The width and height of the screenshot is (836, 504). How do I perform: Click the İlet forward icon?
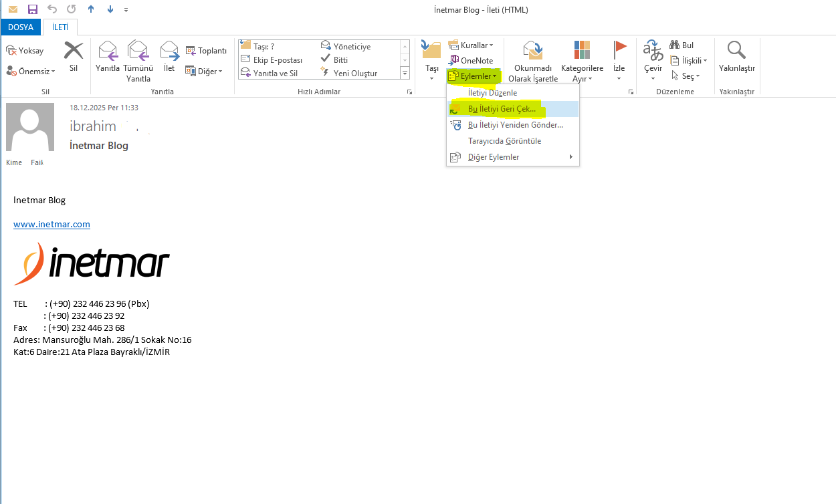[x=169, y=51]
